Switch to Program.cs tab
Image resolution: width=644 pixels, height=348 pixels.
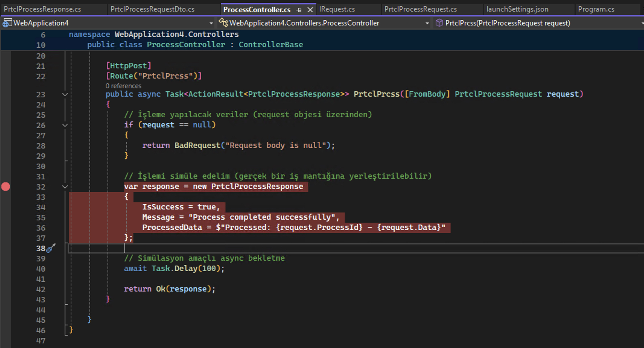point(596,9)
